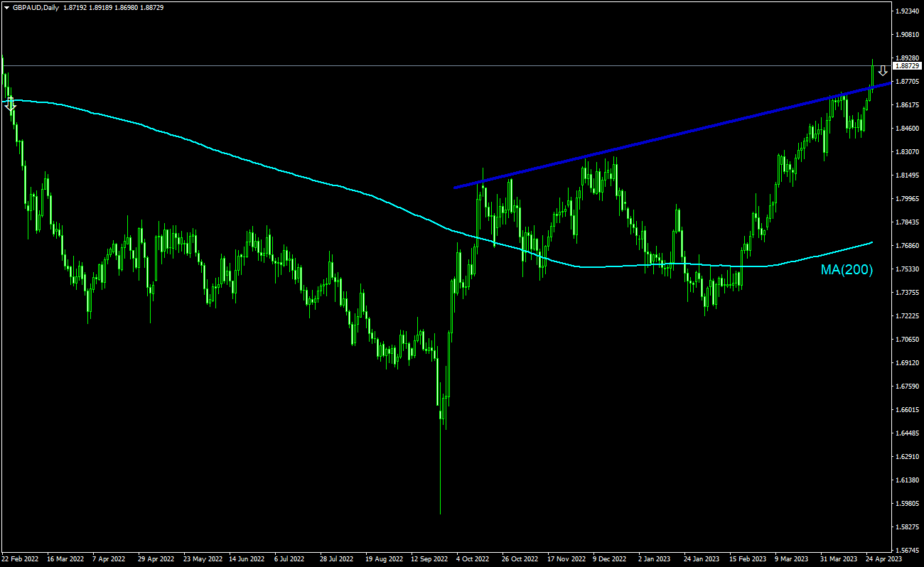Click the 1.66015 price axis label

[907, 410]
